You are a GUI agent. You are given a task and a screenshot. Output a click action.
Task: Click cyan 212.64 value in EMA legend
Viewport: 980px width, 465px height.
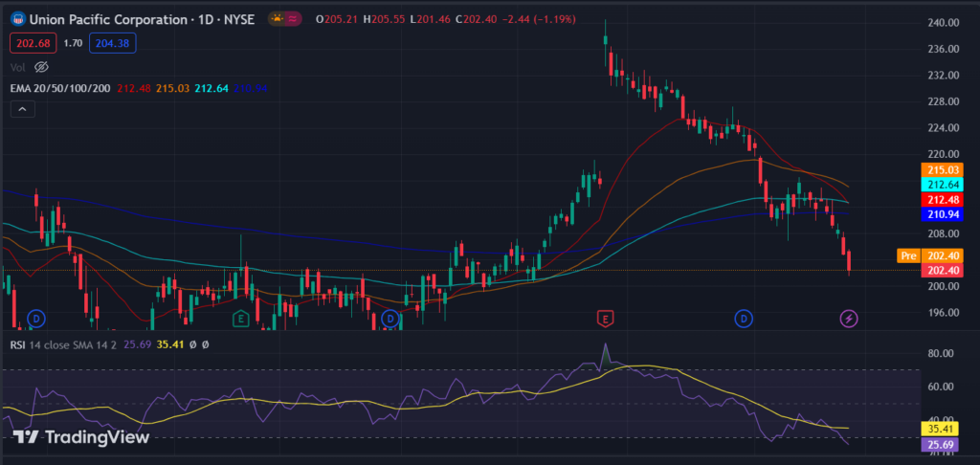(x=211, y=88)
